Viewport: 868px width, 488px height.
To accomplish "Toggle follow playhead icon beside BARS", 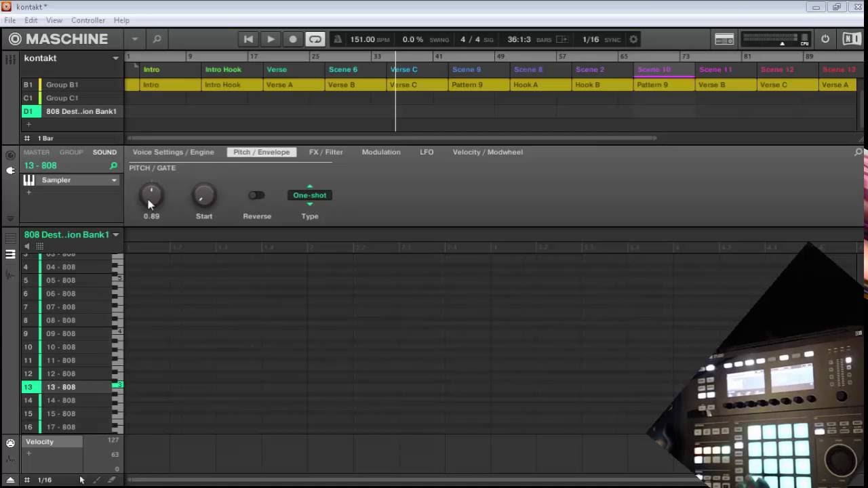I will click(x=561, y=39).
